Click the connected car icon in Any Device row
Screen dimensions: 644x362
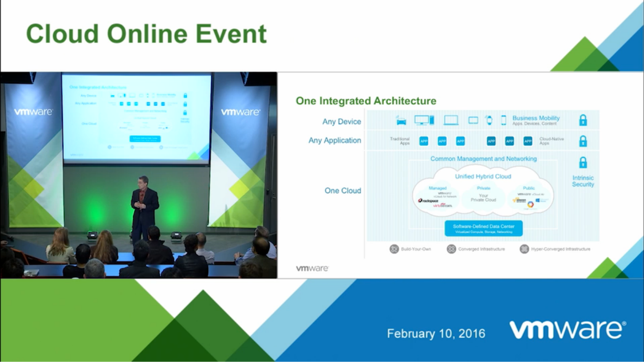[401, 120]
